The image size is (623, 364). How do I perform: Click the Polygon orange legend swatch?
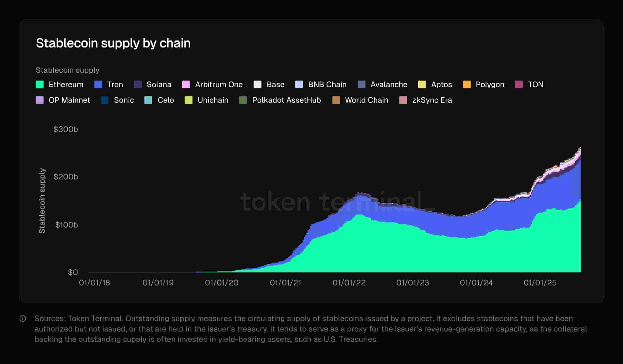pos(467,84)
